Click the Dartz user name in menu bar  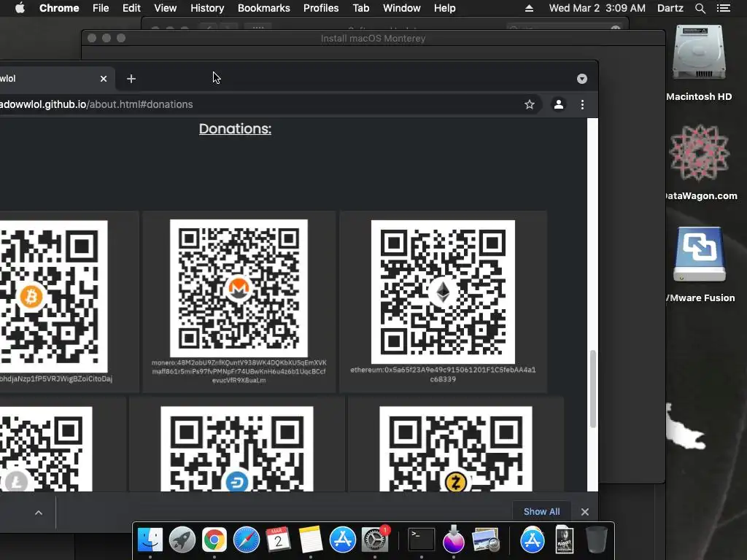click(x=670, y=8)
